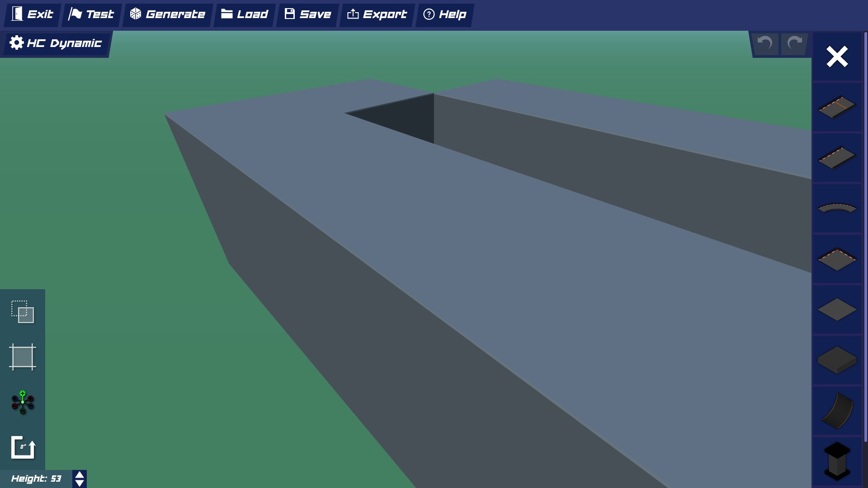Open the Generate menu
This screenshot has height=488, width=868.
pos(167,14)
